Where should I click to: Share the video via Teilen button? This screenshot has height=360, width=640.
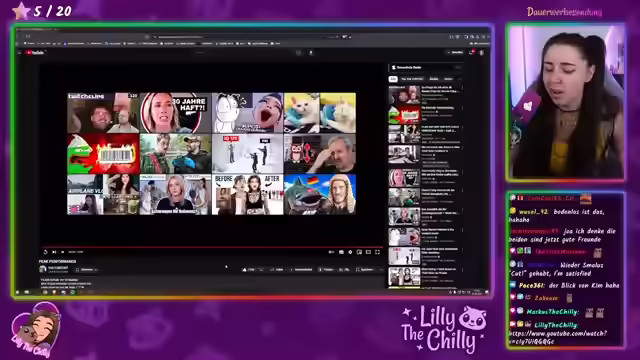(x=277, y=270)
